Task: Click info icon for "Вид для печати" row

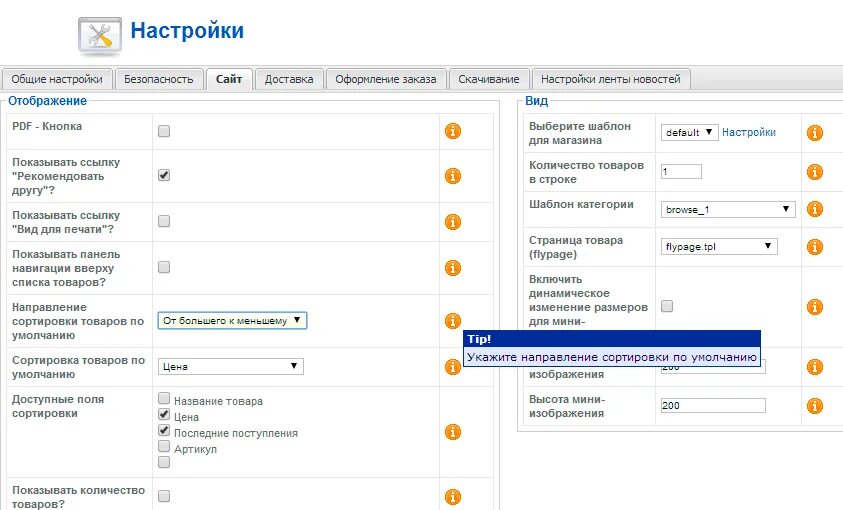Action: [453, 221]
